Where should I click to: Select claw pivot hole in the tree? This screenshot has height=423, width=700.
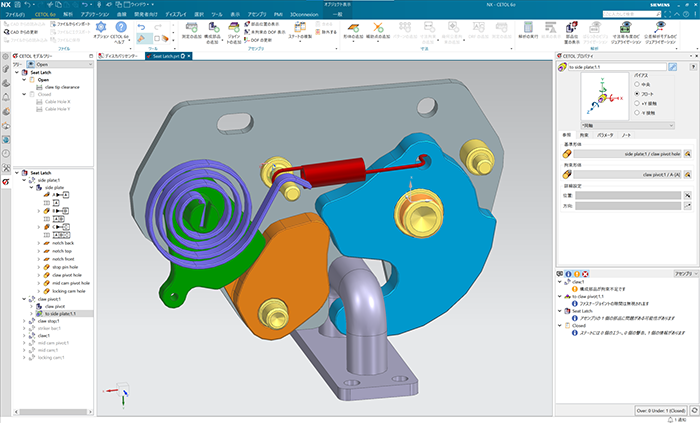click(x=67, y=275)
